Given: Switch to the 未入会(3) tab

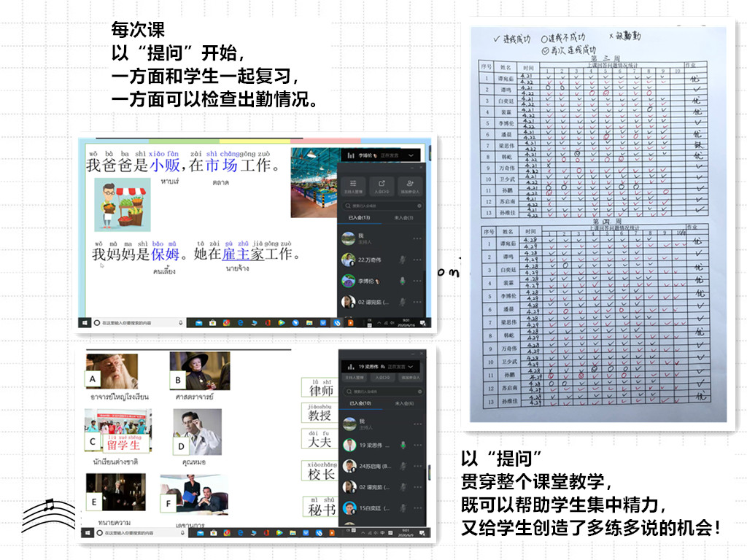Looking at the screenshot, I should click(x=403, y=217).
